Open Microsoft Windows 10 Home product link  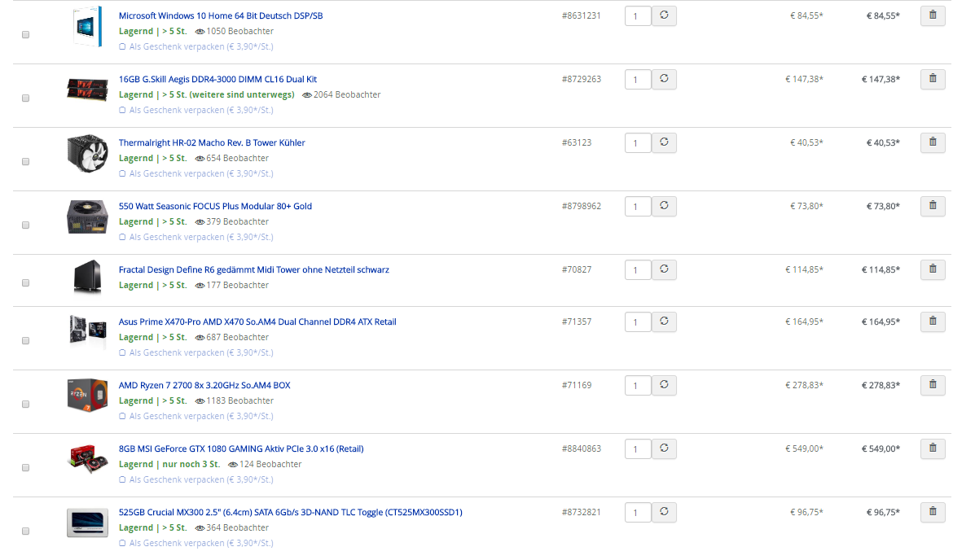pyautogui.click(x=221, y=15)
